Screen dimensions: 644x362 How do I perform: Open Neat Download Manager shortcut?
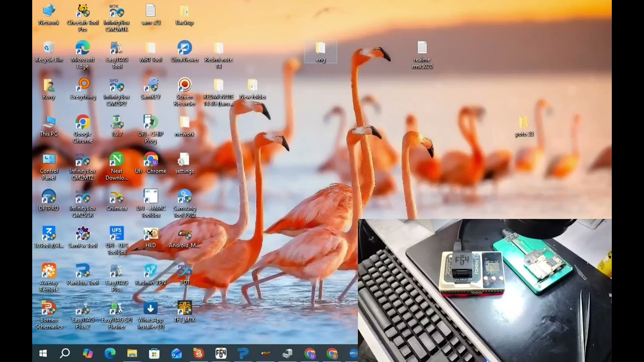point(117,166)
